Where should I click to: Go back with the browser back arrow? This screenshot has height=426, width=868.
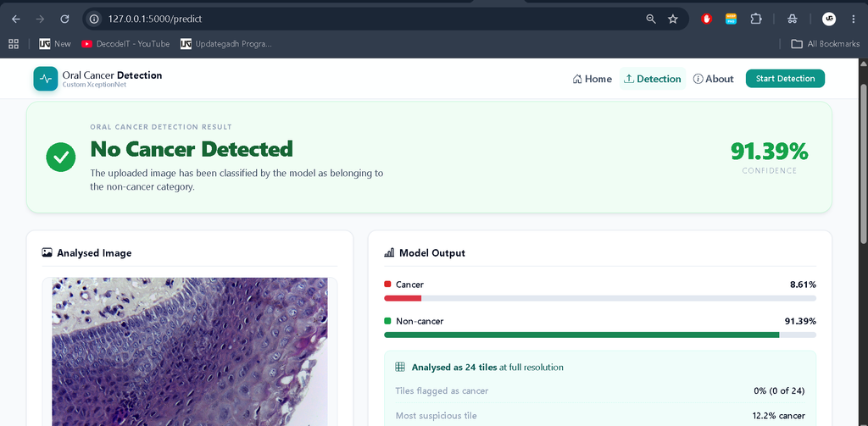point(16,19)
